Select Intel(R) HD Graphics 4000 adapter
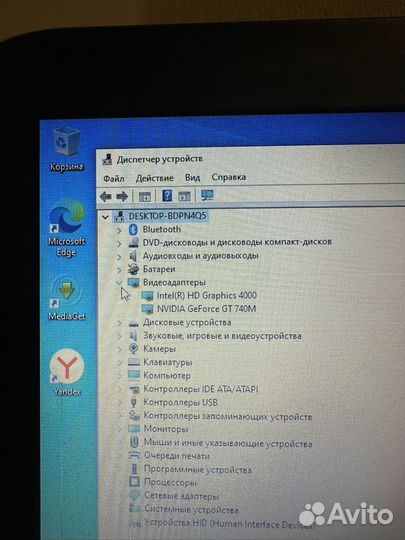The height and width of the screenshot is (540, 405). (207, 295)
